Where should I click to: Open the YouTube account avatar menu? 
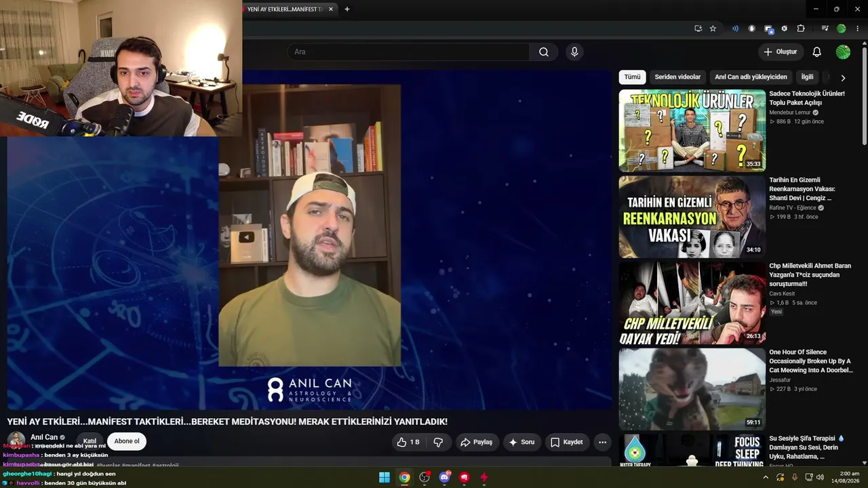click(843, 52)
